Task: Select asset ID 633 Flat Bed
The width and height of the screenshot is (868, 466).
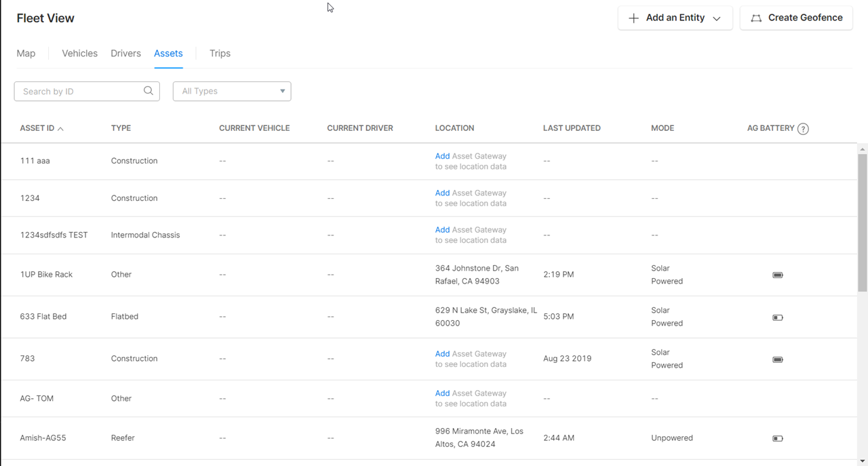Action: [x=43, y=317]
